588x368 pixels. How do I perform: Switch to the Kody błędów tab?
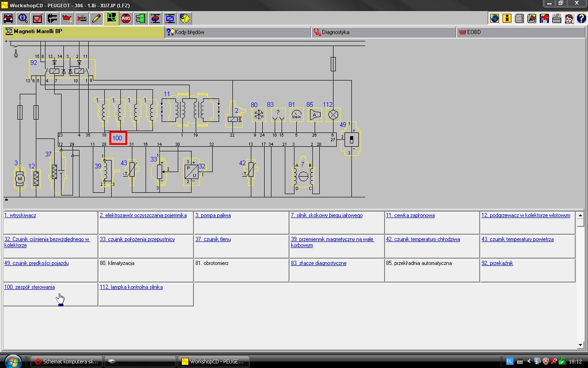click(x=189, y=32)
